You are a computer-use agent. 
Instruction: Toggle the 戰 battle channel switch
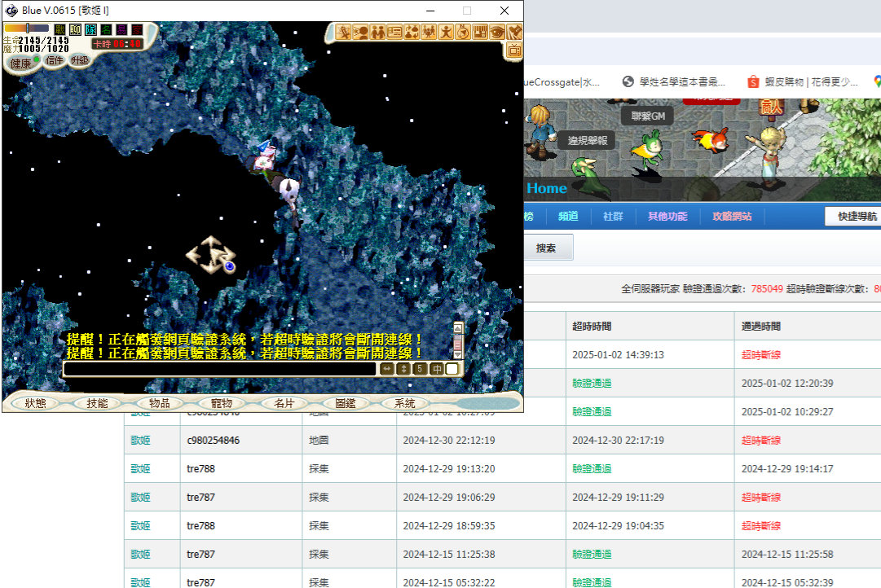click(x=60, y=30)
